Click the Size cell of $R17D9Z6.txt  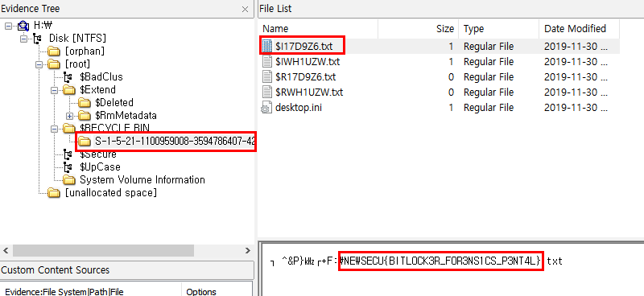point(451,77)
